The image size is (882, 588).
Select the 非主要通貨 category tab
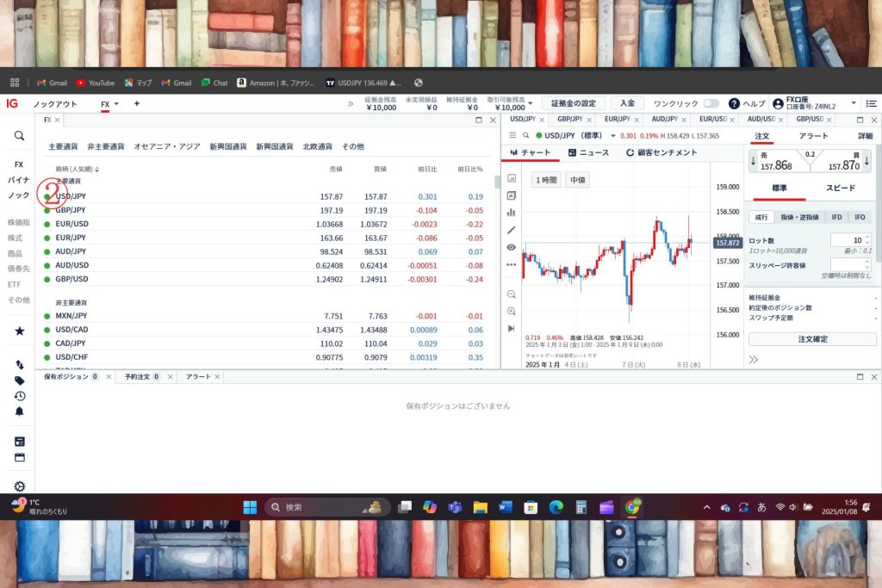pyautogui.click(x=106, y=146)
